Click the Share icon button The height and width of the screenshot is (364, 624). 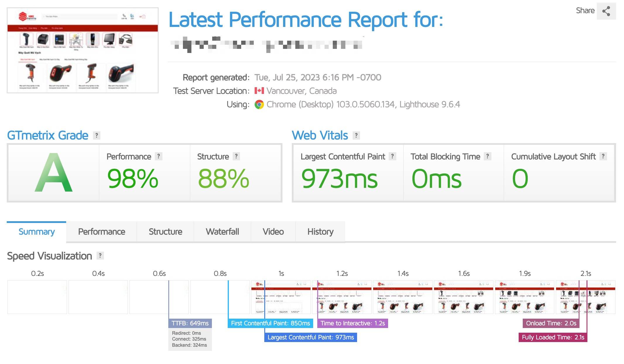[606, 11]
